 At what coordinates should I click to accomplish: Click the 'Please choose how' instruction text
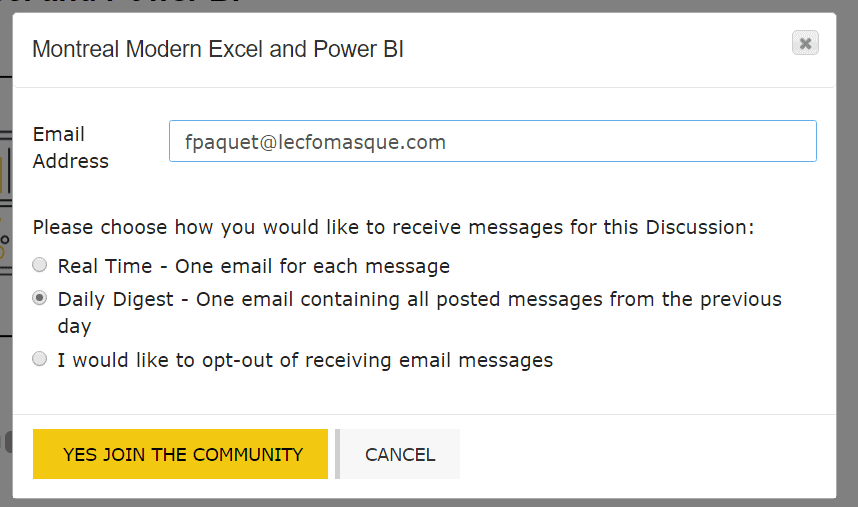(393, 227)
